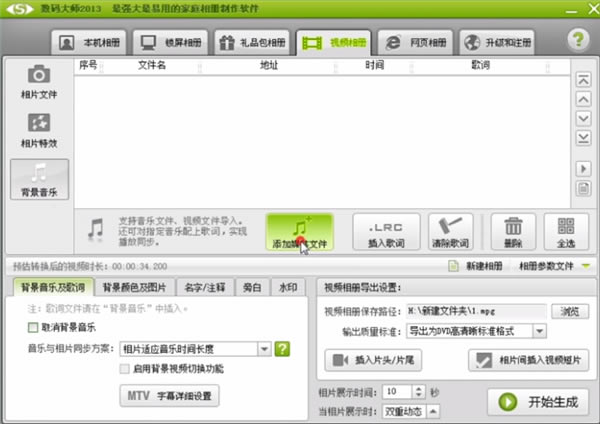Open the 名字/注释 tab
This screenshot has height=424, width=600.
tap(205, 287)
